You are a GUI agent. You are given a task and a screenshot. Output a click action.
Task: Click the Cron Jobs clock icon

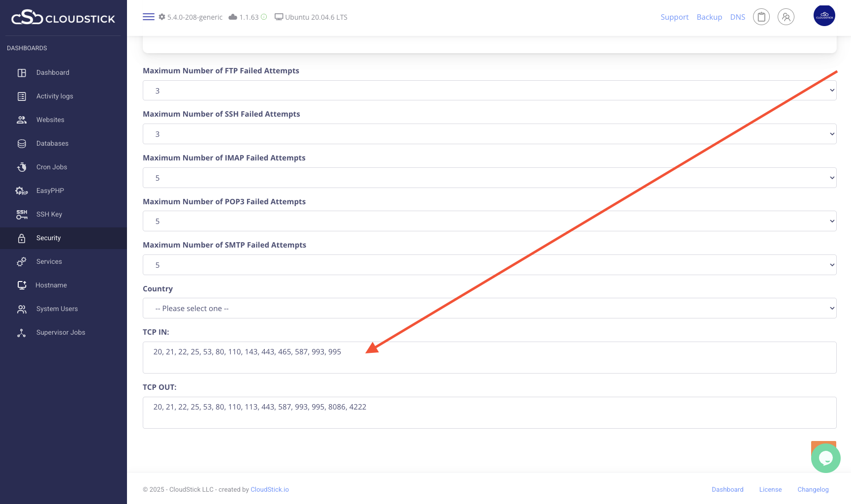(22, 167)
